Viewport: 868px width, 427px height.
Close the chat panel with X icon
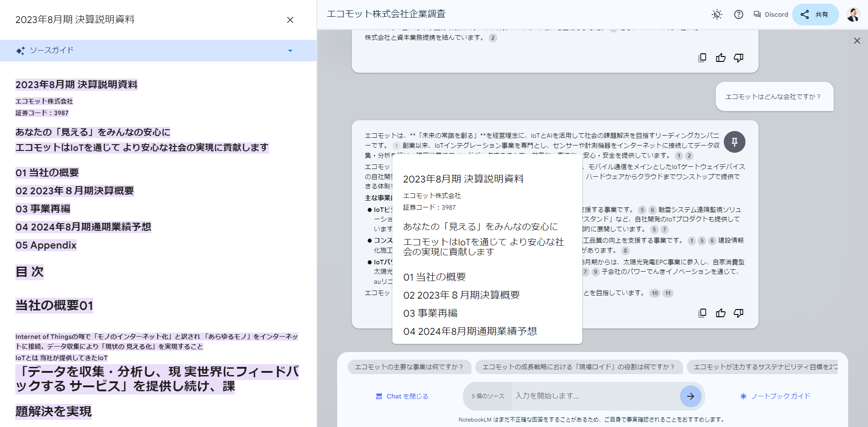[857, 41]
